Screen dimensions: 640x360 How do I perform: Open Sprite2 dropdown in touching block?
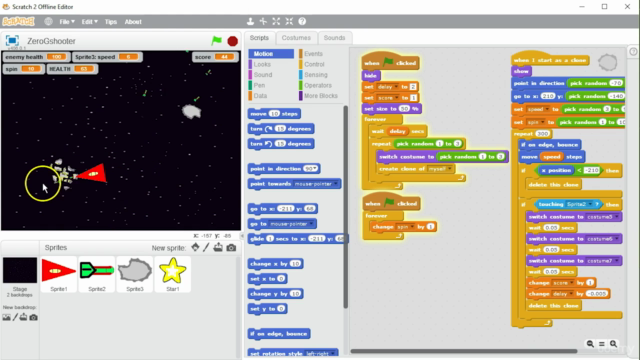[x=590, y=204]
